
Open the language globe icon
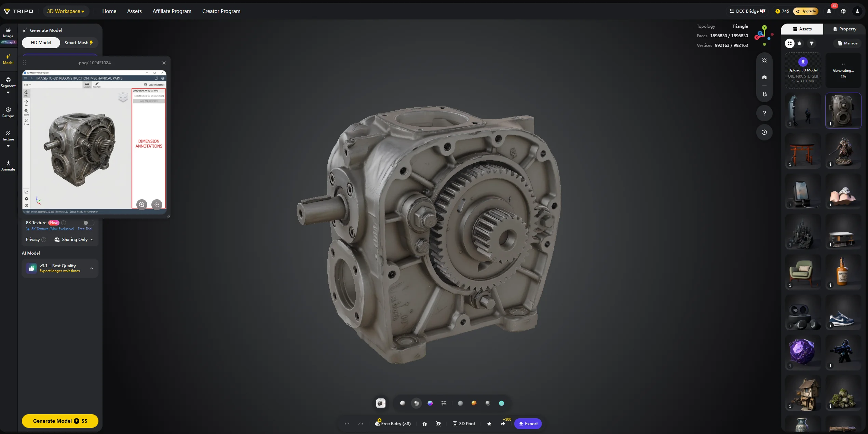tap(843, 11)
